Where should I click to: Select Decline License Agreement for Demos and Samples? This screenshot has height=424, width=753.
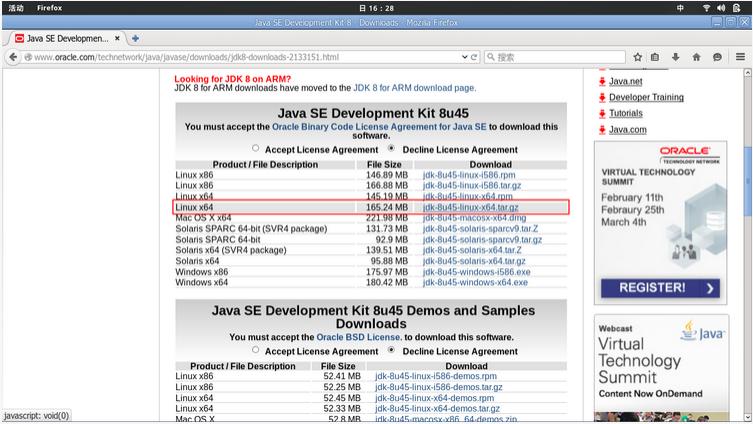pos(391,350)
